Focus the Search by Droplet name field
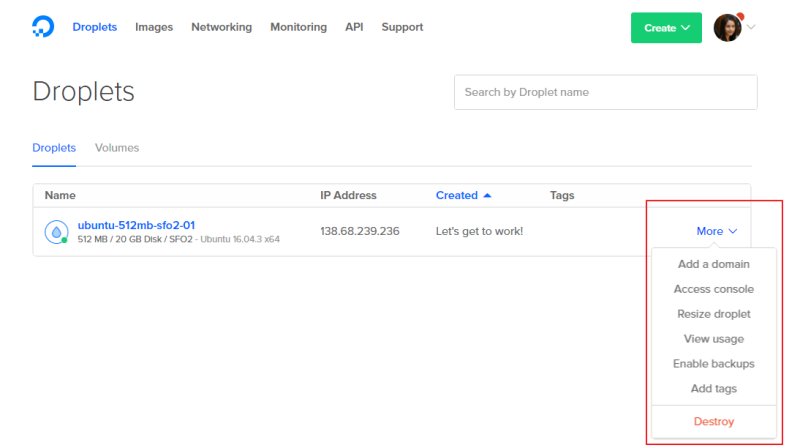Screen dimensions: 800x448 [606, 92]
